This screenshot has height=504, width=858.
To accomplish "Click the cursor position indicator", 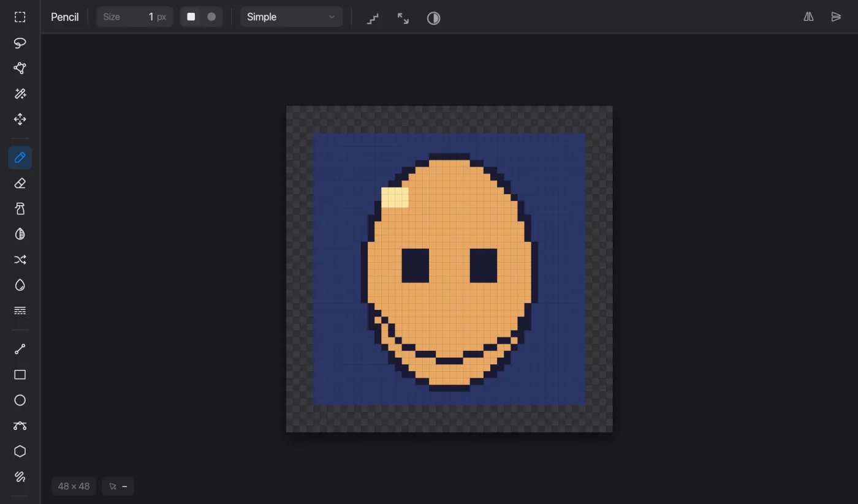I will (x=118, y=486).
